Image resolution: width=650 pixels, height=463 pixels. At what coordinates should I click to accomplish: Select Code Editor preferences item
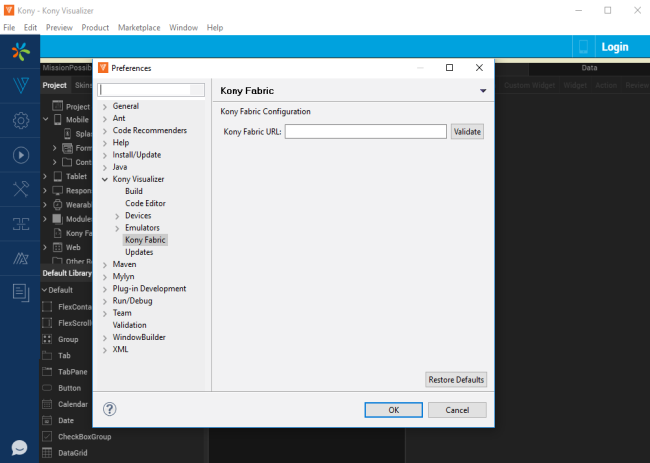(x=145, y=203)
